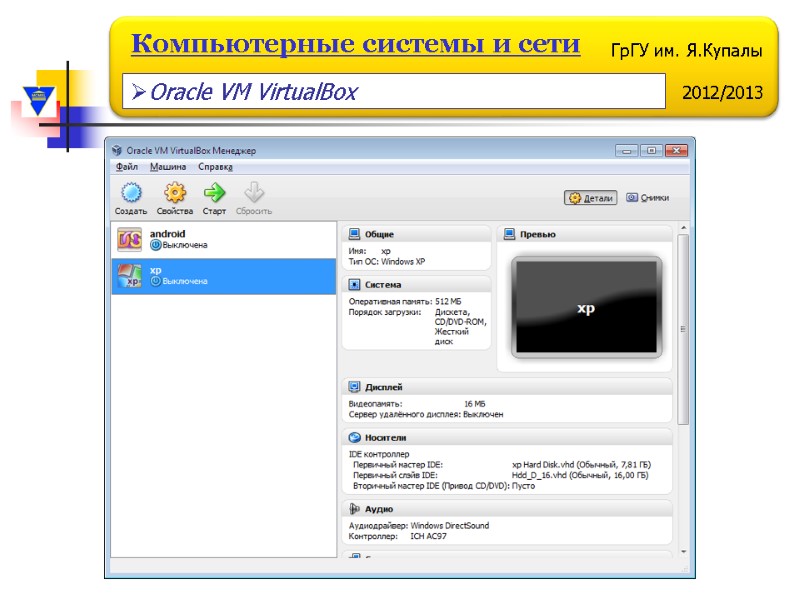The width and height of the screenshot is (800, 600).
Task: Click the details pane vertical scrollbar thumb
Action: click(683, 329)
